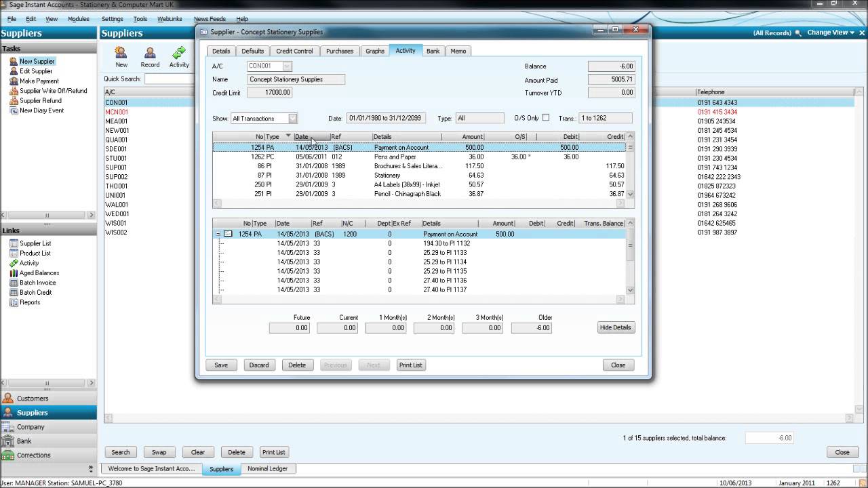
Task: Open Batch Invoice link
Action: tap(38, 283)
